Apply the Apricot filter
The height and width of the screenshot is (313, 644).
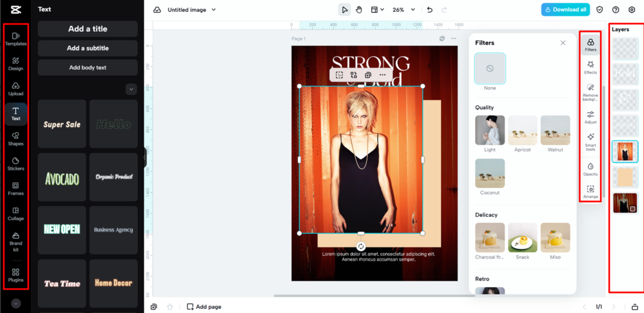522,130
